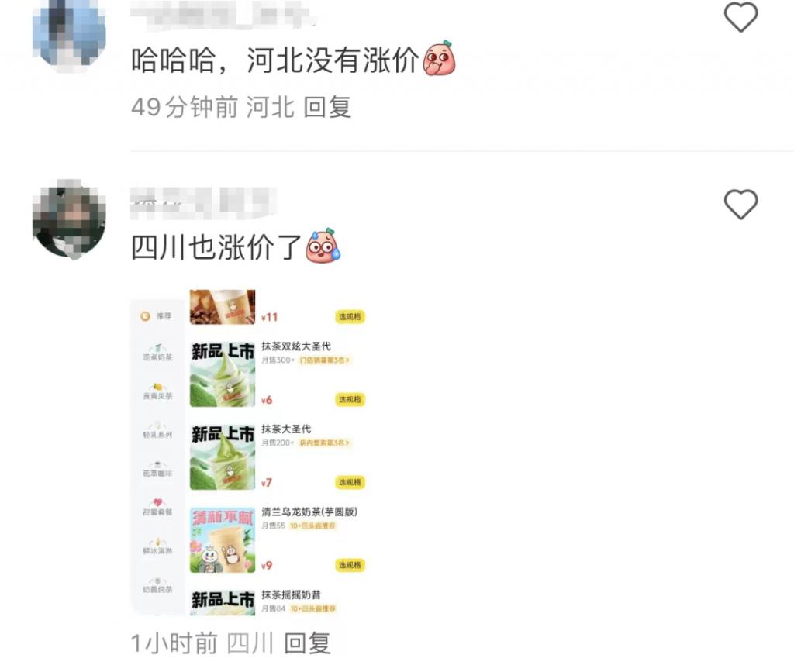Open the 门店销量第3名 ranking tag

click(x=325, y=360)
